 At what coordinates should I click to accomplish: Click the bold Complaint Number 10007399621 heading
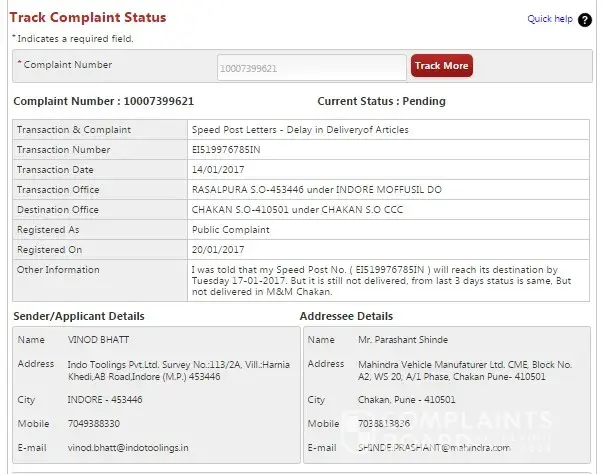[x=102, y=101]
